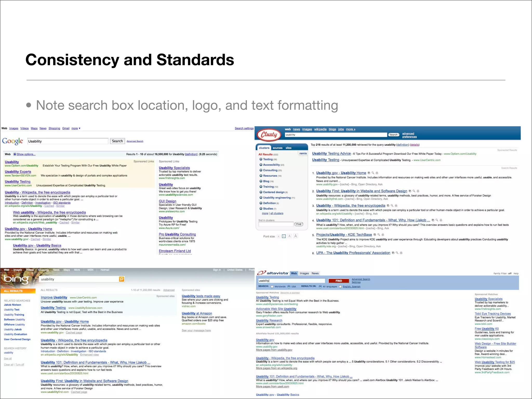Switch to Clusty sites tab
This screenshot has height=399, width=532.
pos(289,148)
